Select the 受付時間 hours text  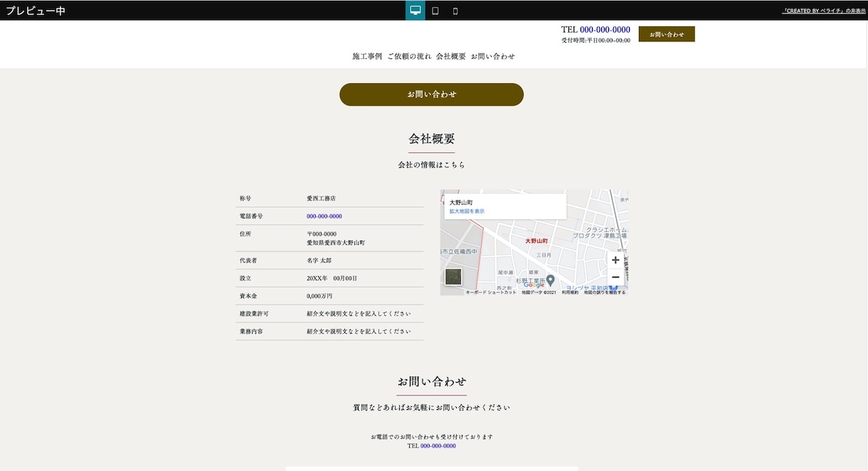click(x=596, y=41)
